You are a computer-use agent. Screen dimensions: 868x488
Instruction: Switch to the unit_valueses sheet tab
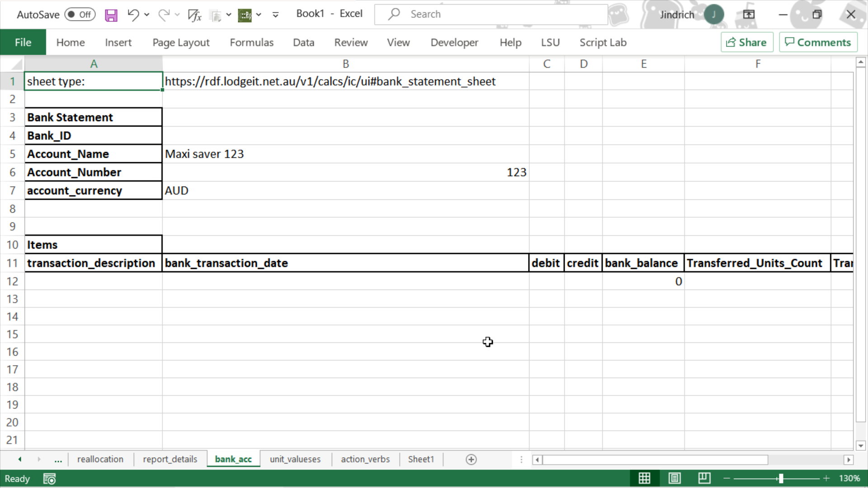295,459
